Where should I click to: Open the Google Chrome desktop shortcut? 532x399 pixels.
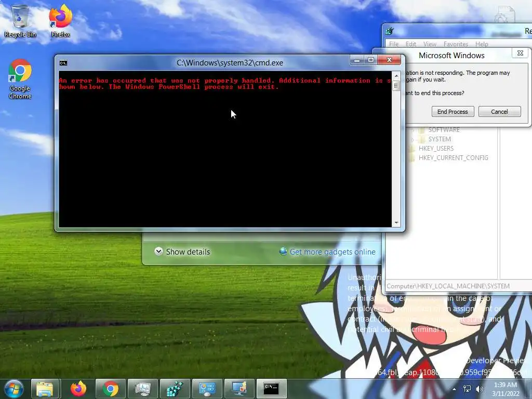[x=20, y=79]
